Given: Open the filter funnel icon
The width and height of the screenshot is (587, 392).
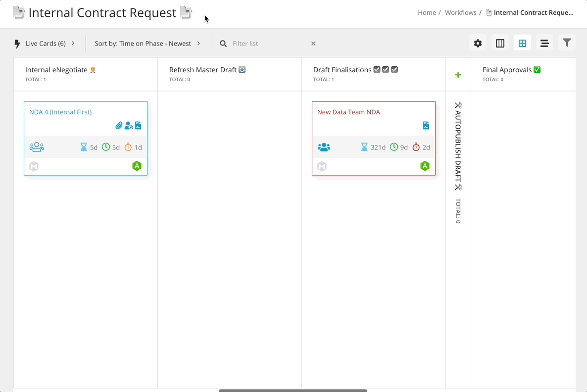Looking at the screenshot, I should (567, 43).
